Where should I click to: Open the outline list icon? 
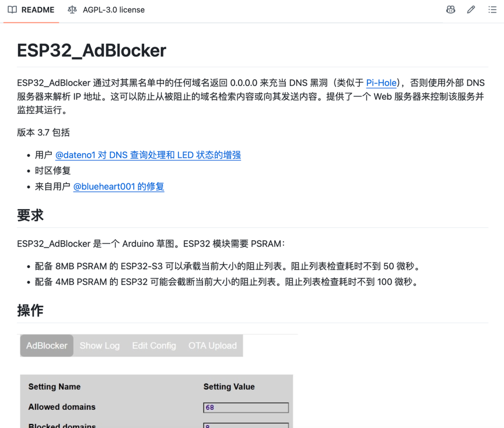[x=492, y=10]
